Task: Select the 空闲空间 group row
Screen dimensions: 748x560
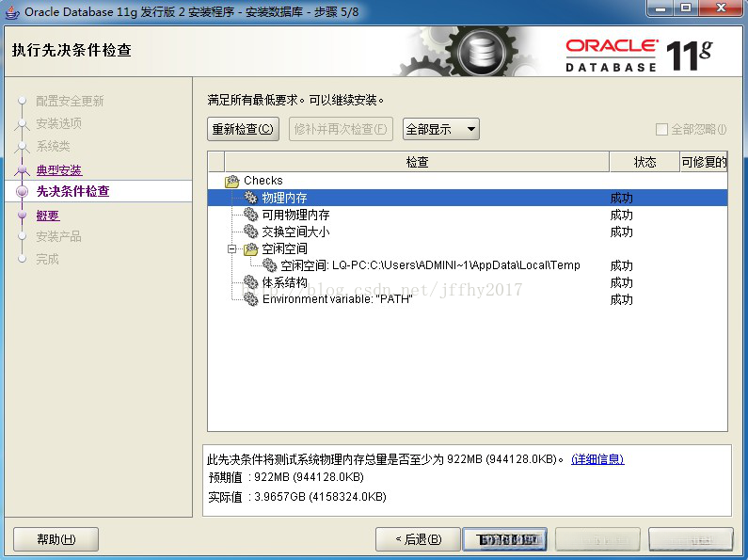Action: tap(468, 248)
